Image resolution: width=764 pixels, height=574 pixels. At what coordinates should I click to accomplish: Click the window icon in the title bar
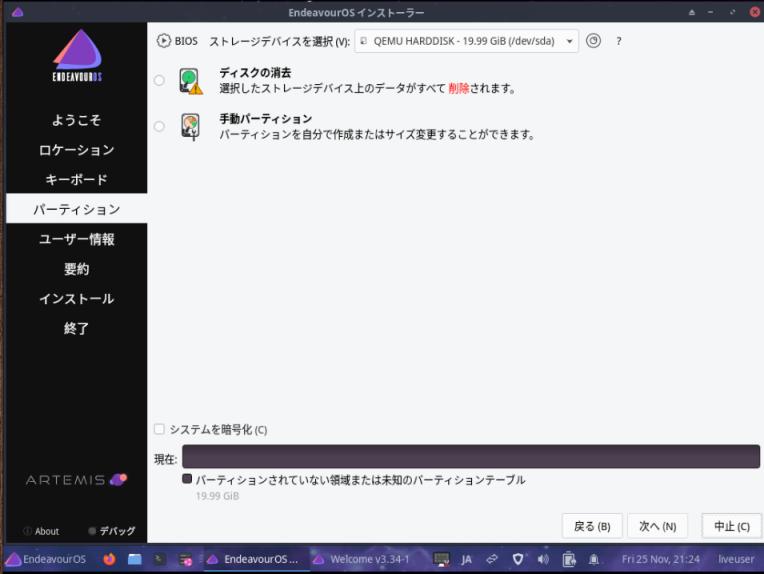tap(18, 12)
